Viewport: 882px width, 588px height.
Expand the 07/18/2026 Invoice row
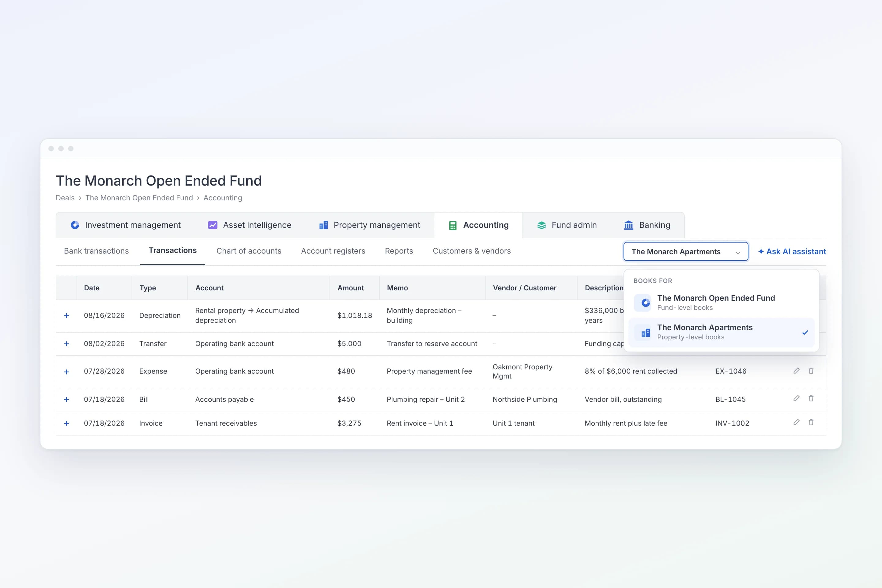click(66, 423)
